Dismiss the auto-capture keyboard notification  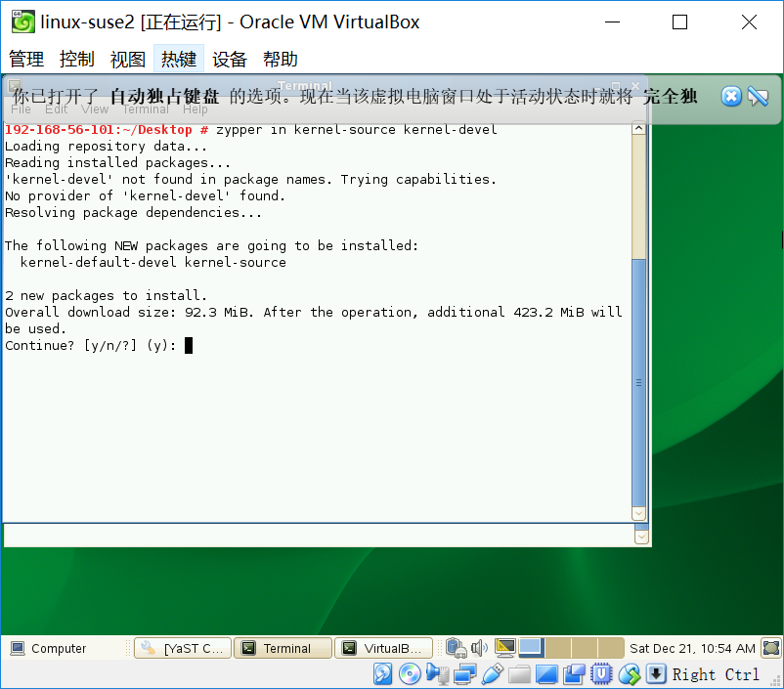[x=731, y=96]
